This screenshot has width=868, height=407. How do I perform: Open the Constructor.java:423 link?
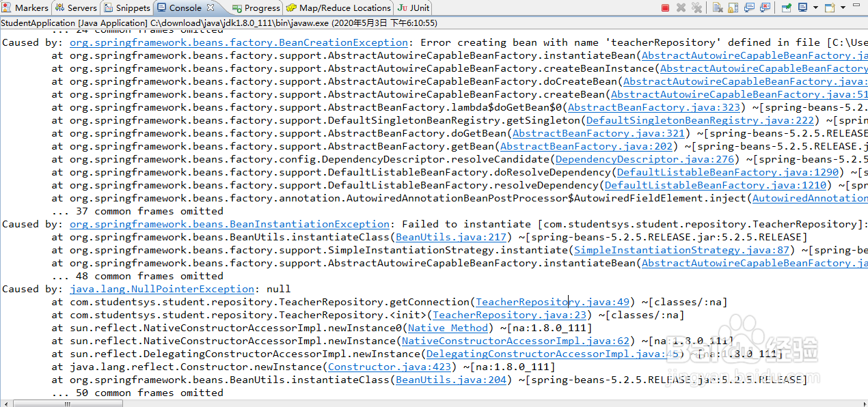pos(390,367)
